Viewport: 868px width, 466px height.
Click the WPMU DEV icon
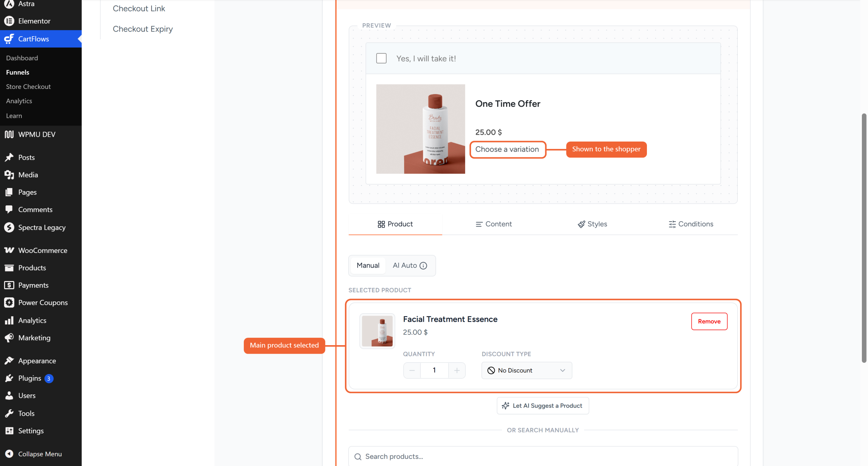[9, 134]
